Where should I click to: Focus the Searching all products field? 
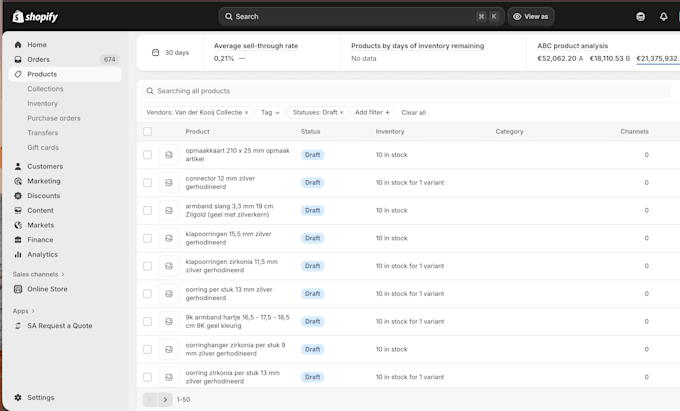coord(405,91)
